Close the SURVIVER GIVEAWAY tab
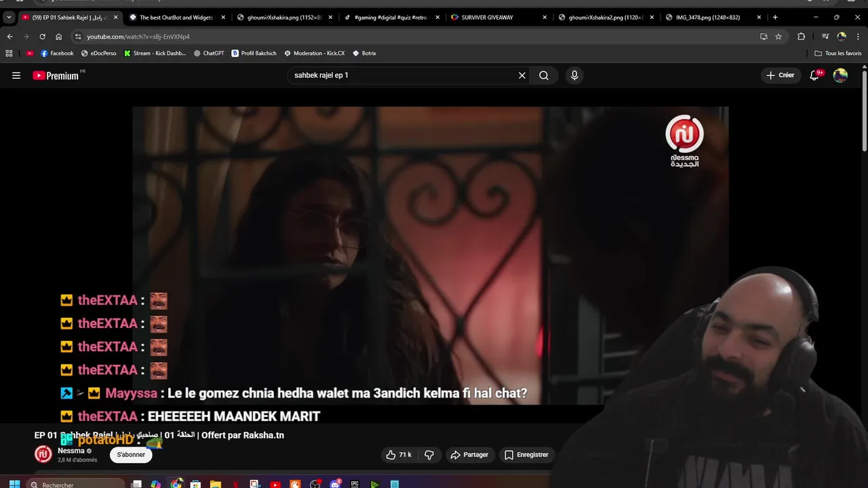The height and width of the screenshot is (488, 868). tap(545, 17)
